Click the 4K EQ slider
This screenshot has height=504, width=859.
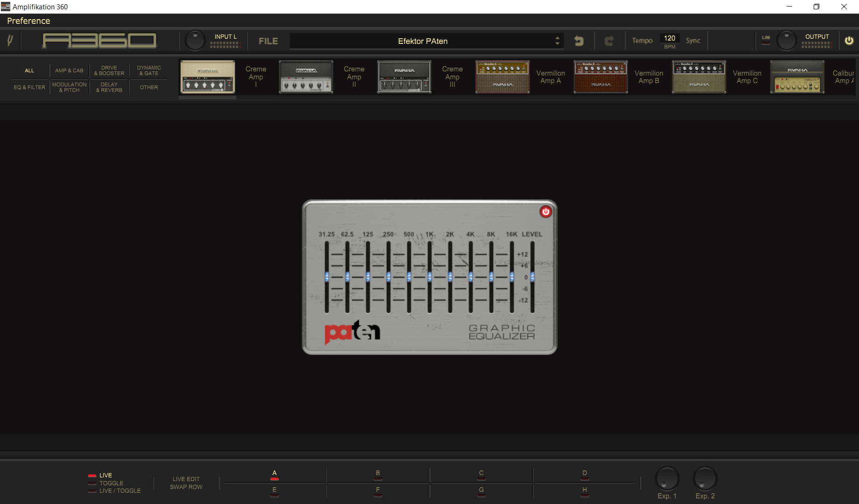point(470,277)
